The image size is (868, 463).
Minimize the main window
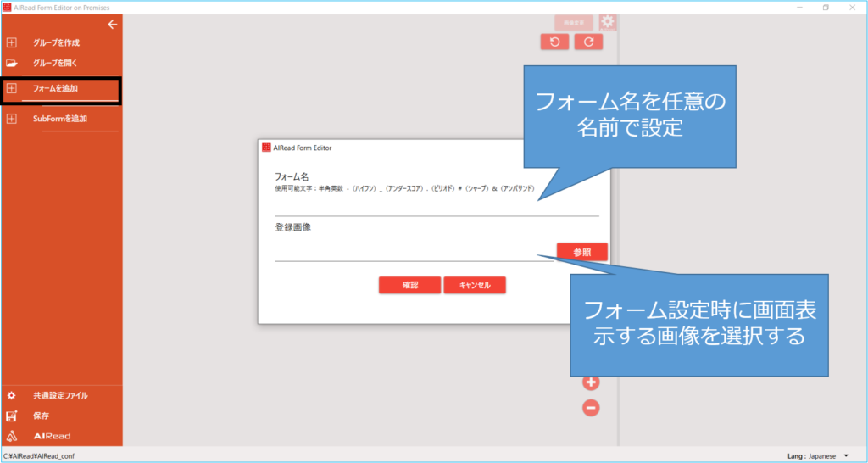tap(800, 8)
